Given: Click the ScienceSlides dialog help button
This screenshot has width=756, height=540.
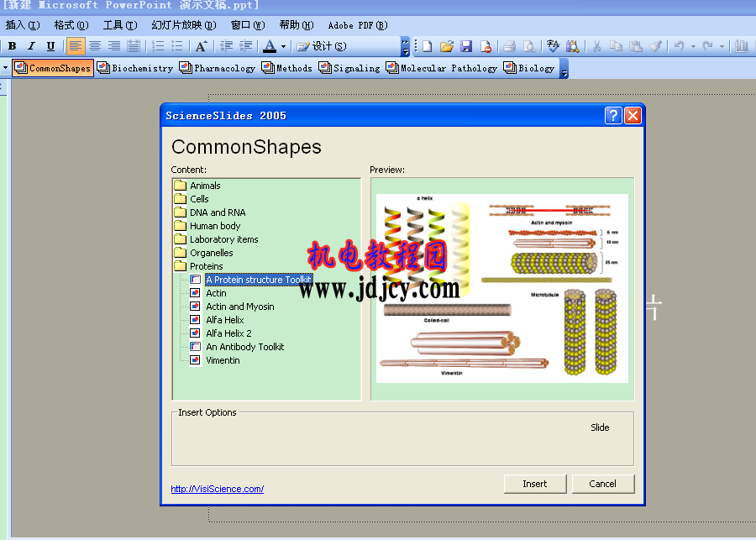Looking at the screenshot, I should (x=613, y=116).
